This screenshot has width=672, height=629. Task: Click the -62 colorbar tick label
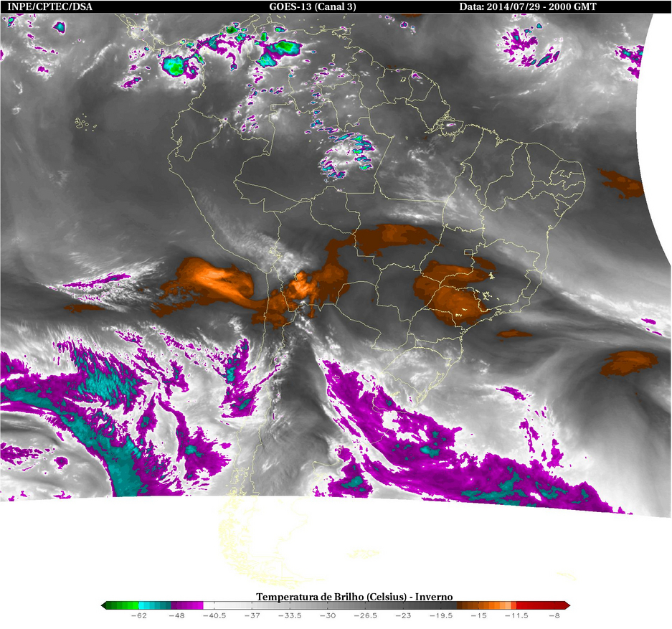coord(139,615)
